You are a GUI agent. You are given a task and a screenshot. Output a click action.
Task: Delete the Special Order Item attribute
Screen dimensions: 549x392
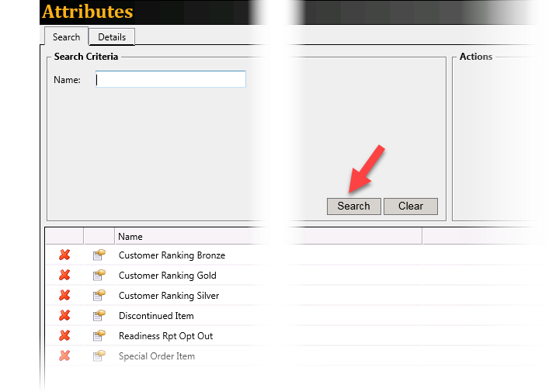point(65,356)
